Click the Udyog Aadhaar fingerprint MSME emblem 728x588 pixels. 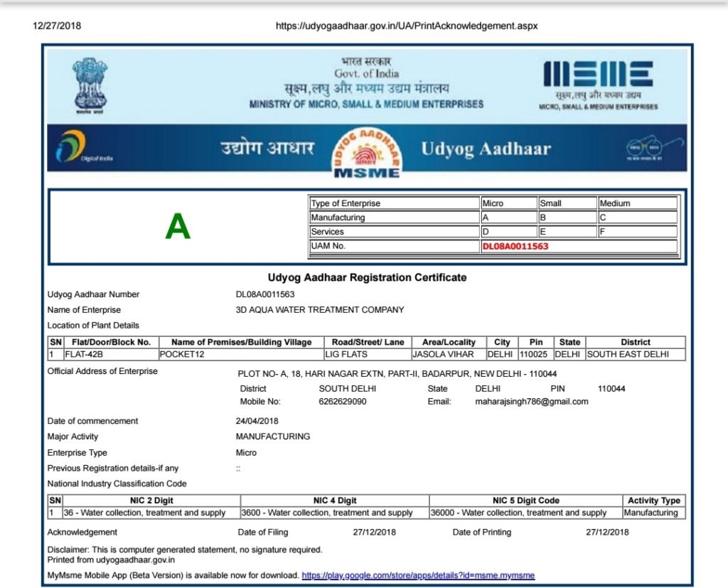click(366, 153)
